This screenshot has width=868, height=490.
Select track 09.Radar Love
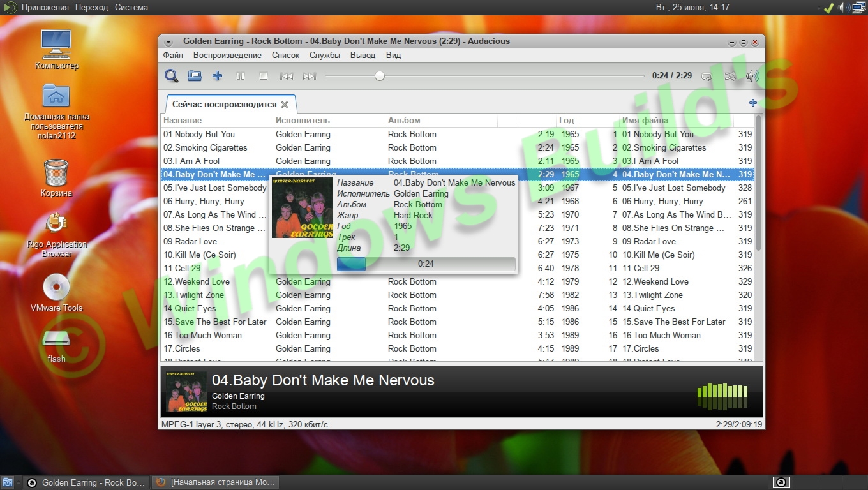[x=458, y=241]
